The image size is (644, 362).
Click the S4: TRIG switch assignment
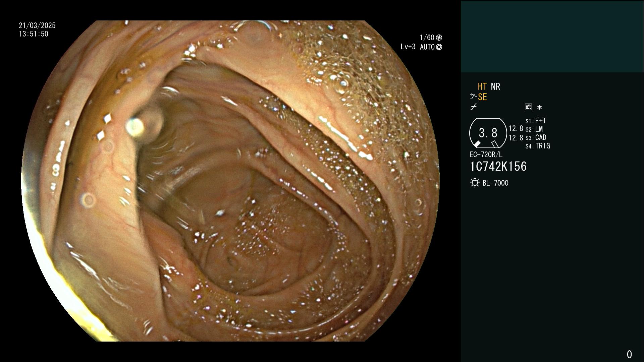coord(538,146)
